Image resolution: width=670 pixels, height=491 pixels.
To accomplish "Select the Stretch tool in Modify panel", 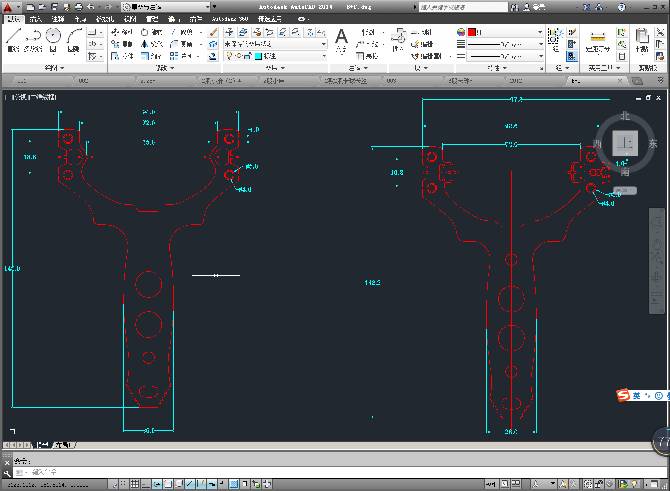I will click(x=121, y=56).
